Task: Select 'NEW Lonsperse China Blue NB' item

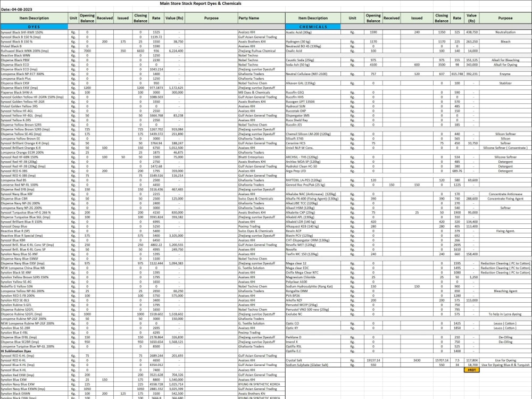Action: [34, 268]
